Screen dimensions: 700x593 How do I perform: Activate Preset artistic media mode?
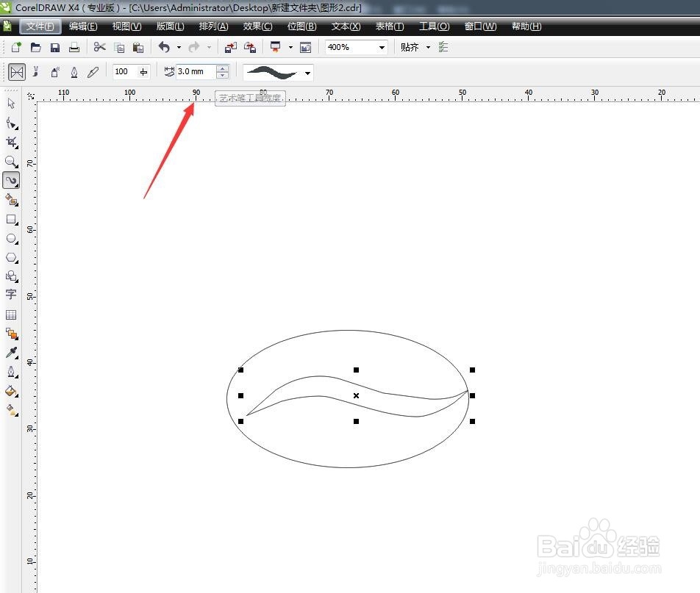[17, 72]
